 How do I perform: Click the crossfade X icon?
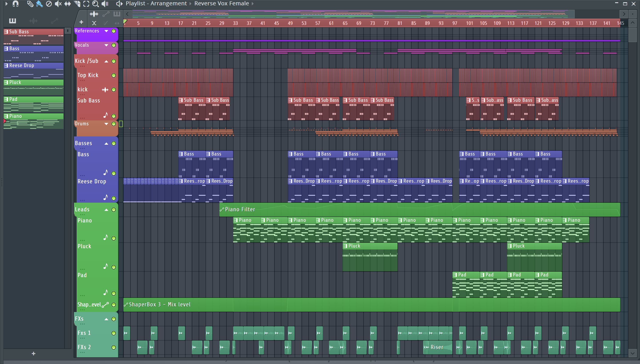pyautogui.click(x=94, y=23)
